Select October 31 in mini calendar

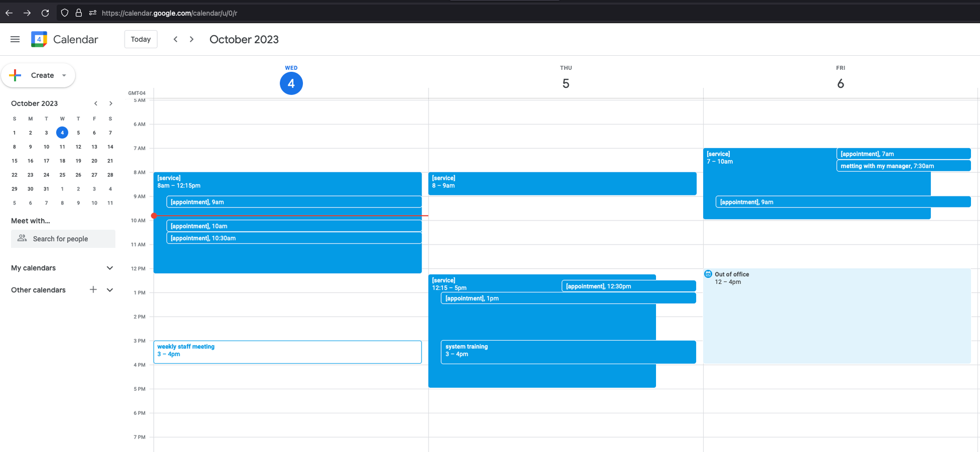pos(46,189)
